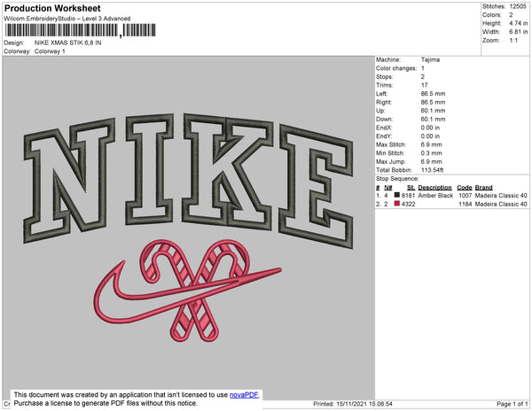Select 'Madeira Classic 40' in Amber Black row

pyautogui.click(x=501, y=196)
